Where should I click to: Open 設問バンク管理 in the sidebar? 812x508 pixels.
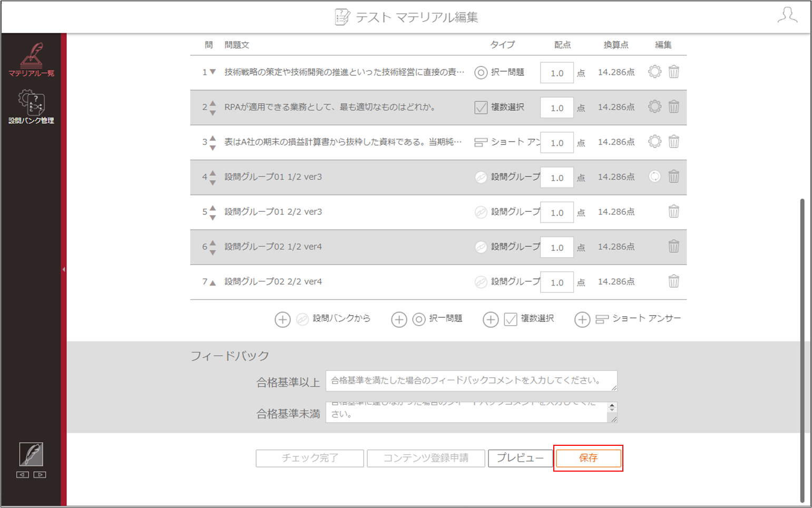pos(31,106)
